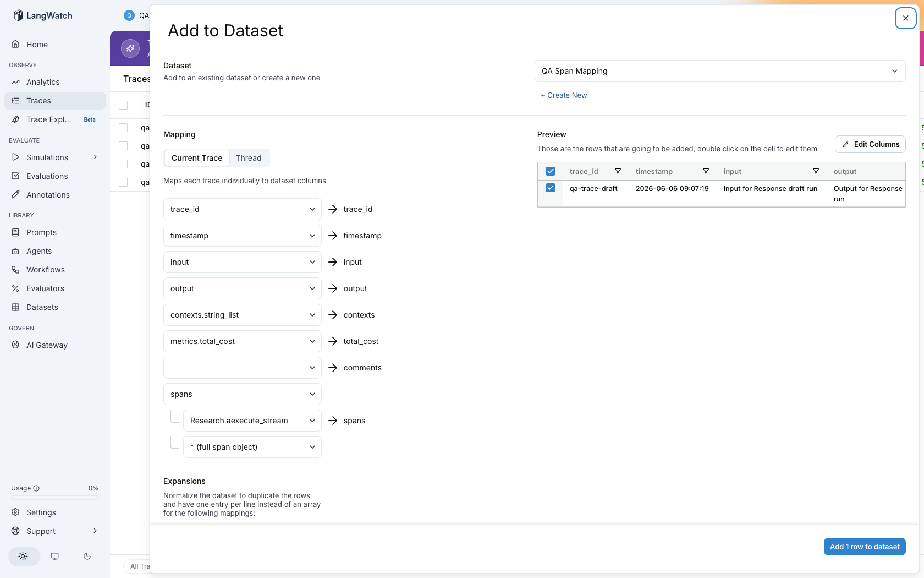Open the empty comments mapping dropdown
The image size is (924, 578).
pos(243,368)
